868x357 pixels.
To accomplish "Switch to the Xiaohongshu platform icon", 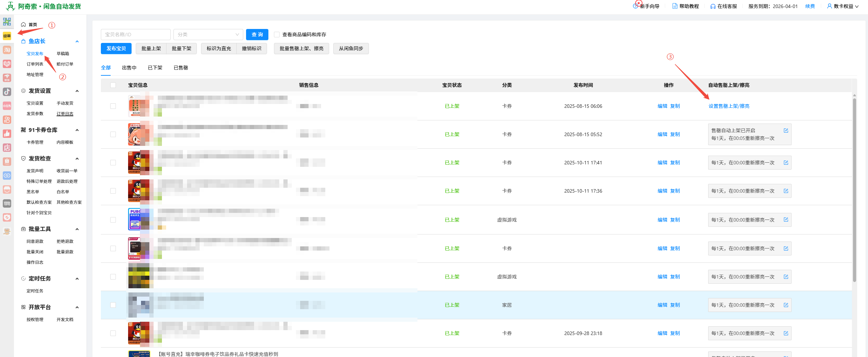I will click(x=7, y=106).
